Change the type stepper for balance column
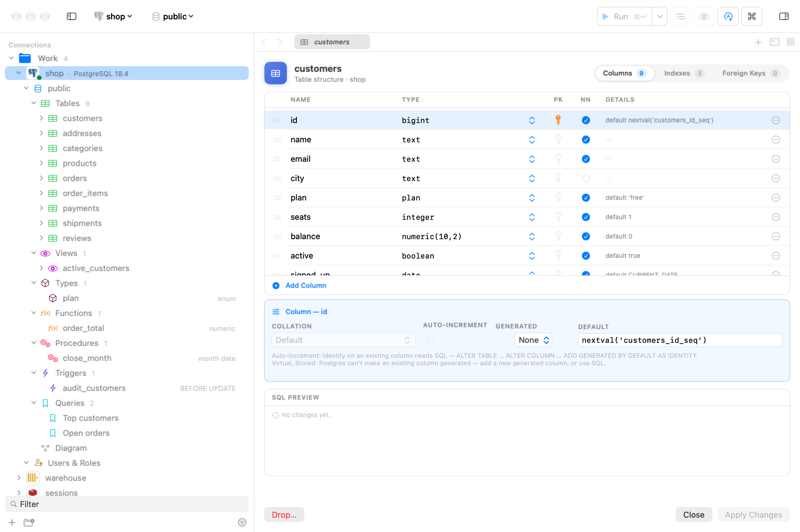The width and height of the screenshot is (800, 532). coord(532,236)
